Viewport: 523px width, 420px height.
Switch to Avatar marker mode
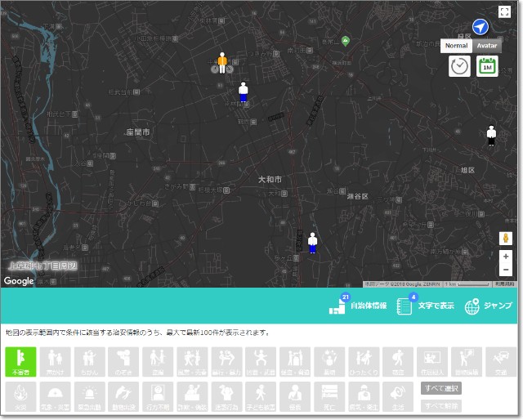pos(487,46)
